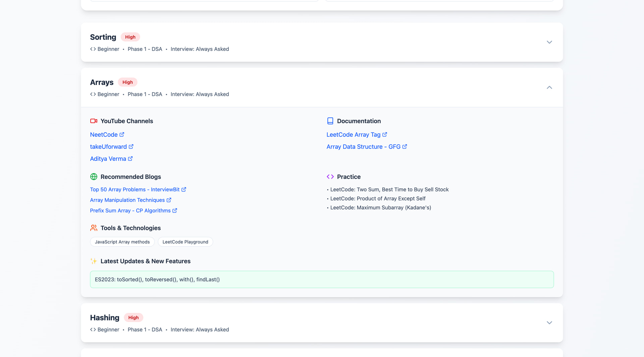Open the takeUforward channel link

click(108, 147)
